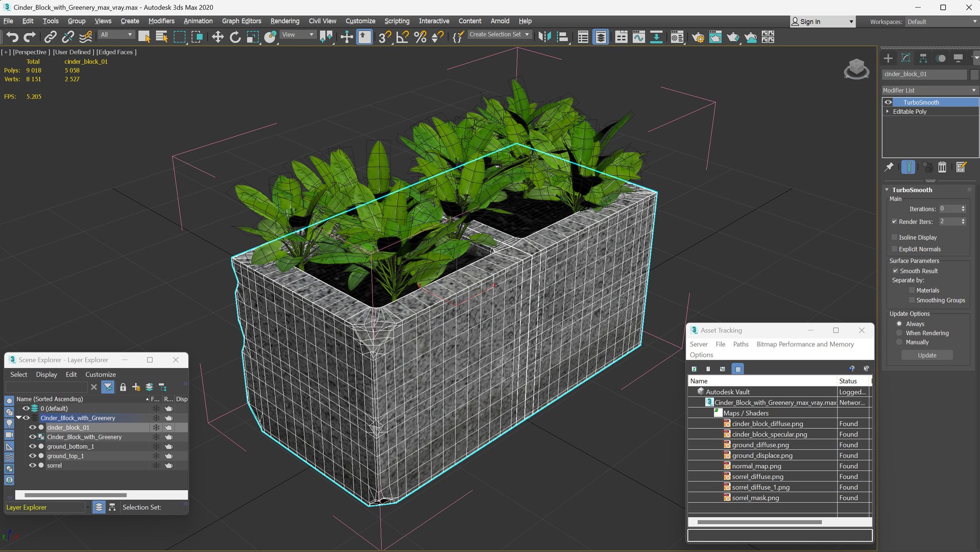Enable Separate by Smoothing Groups checkbox
Image resolution: width=980 pixels, height=552 pixels.
(x=912, y=300)
